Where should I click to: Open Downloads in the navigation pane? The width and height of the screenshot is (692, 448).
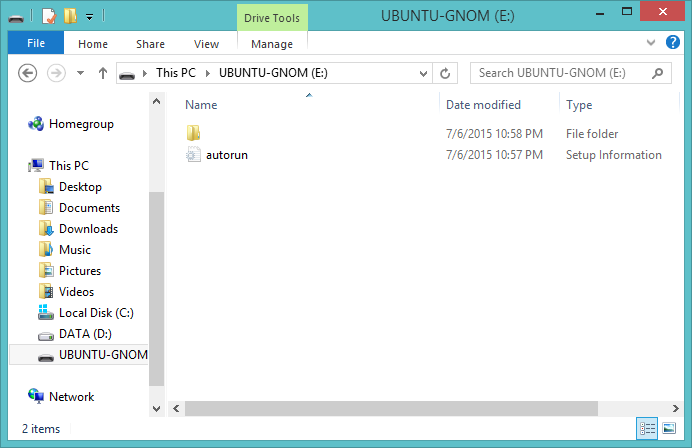point(89,229)
